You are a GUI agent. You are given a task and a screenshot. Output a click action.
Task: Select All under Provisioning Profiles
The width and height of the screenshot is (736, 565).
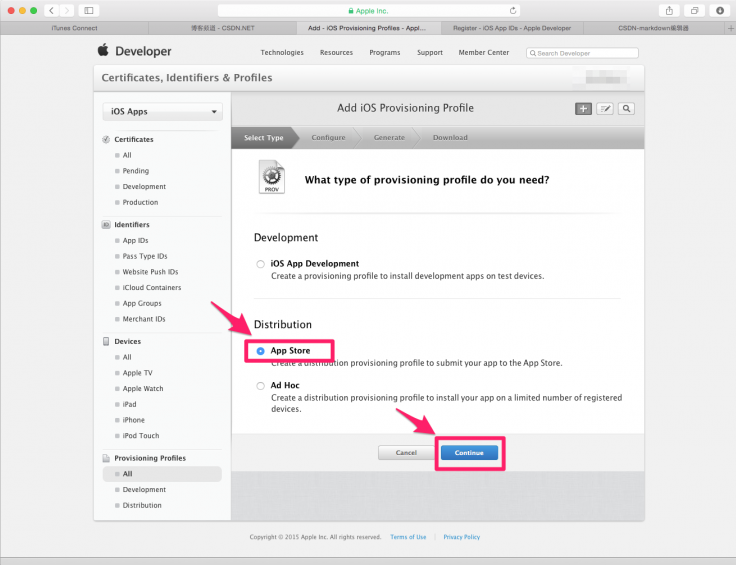point(162,474)
